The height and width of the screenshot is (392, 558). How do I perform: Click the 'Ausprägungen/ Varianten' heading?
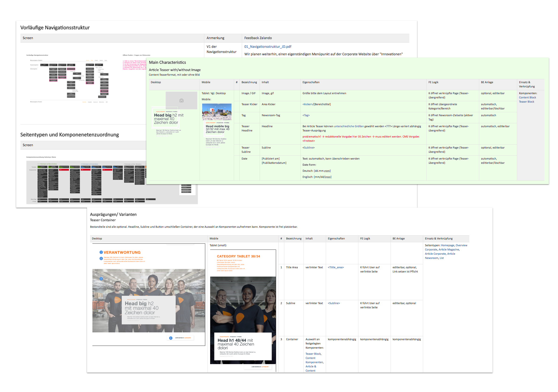[x=113, y=215]
